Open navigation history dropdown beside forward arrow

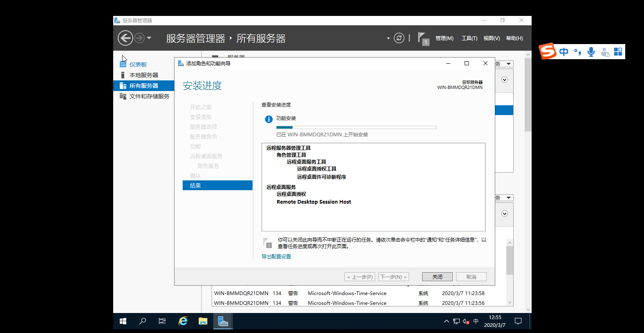coord(149,38)
